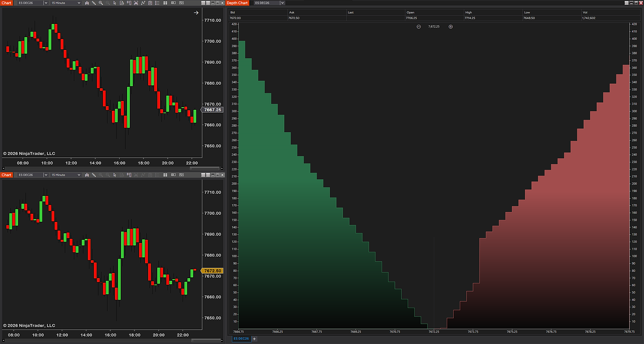Select the pencil Drawing Tools icon in top chart
Viewport: 644px width, 344px height.
pyautogui.click(x=94, y=3)
